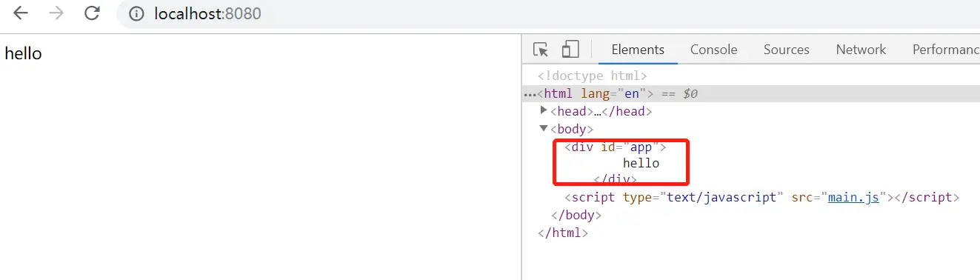Screen dimensions: 980x280
Task: Expand the head element node
Action: (544, 110)
